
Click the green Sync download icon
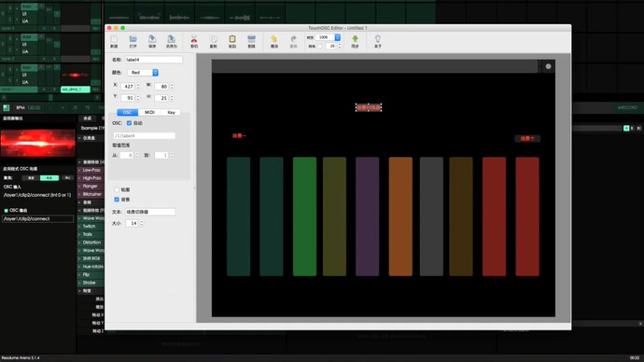(355, 39)
